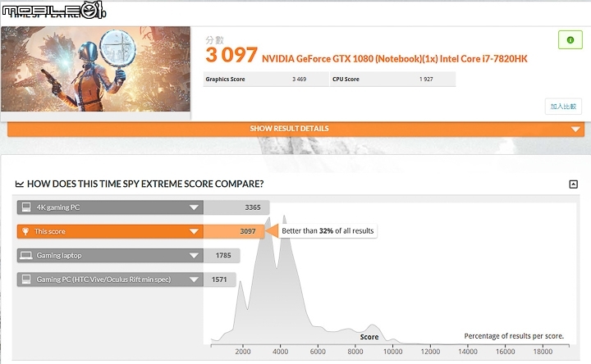Click the chart icon beside the comparison heading

coord(19,184)
